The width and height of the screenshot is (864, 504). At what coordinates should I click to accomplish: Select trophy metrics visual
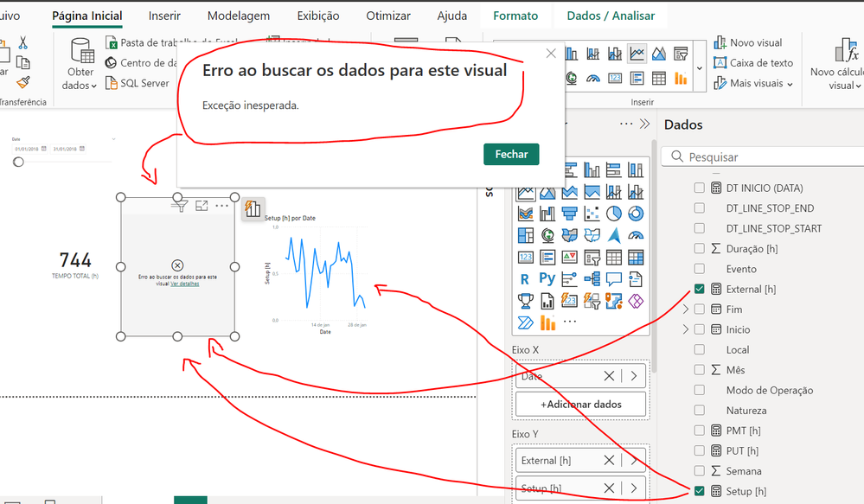point(526,301)
